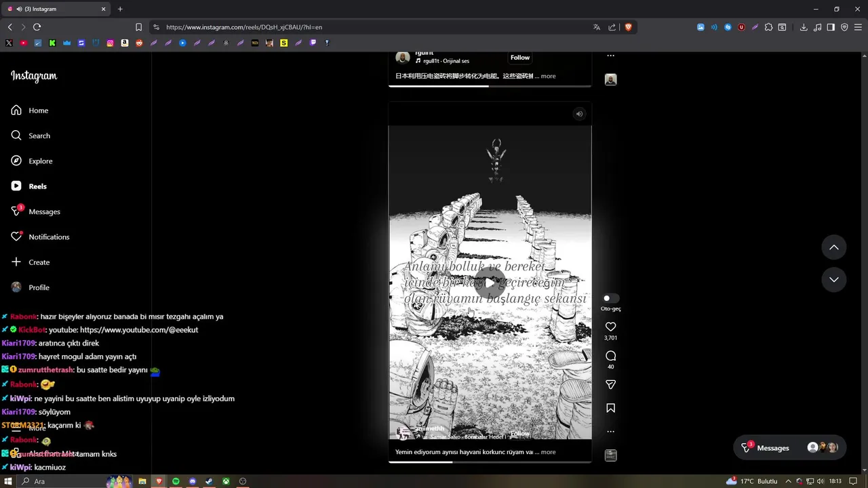Open the browser hamburger main menu
This screenshot has width=868, height=488.
tap(858, 27)
